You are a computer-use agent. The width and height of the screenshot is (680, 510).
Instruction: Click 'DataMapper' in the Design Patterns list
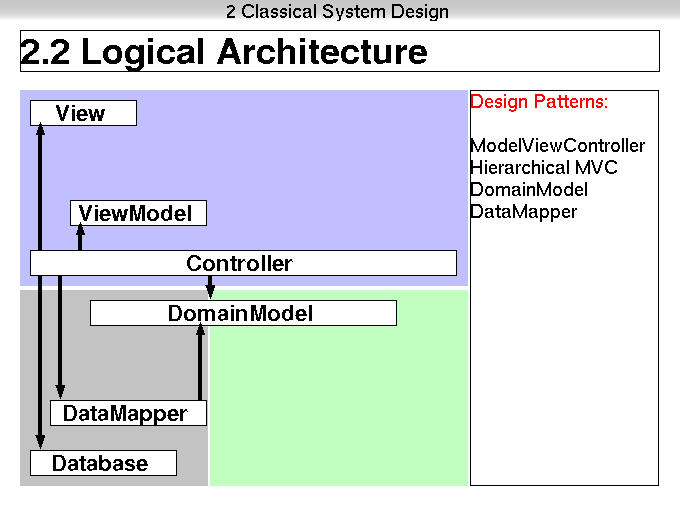[523, 212]
